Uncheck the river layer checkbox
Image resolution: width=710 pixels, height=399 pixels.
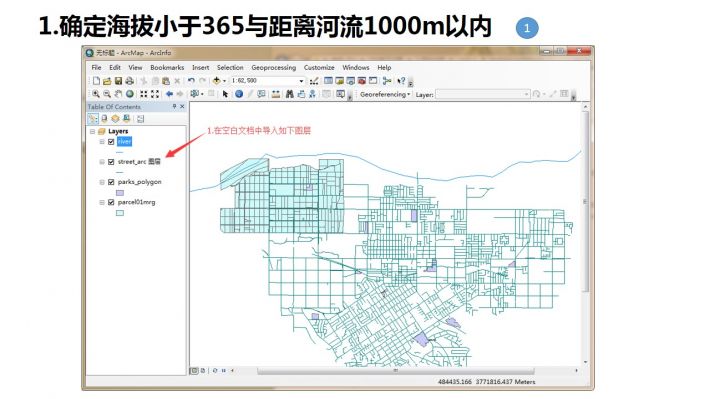(x=111, y=141)
